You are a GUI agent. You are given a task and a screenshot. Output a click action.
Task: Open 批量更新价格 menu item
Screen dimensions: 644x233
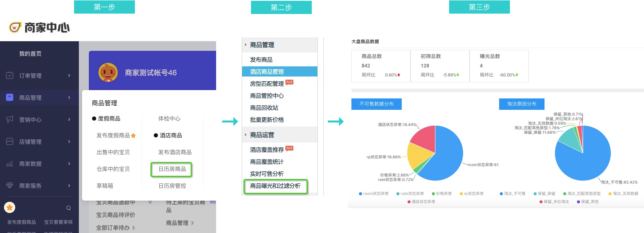tap(267, 120)
